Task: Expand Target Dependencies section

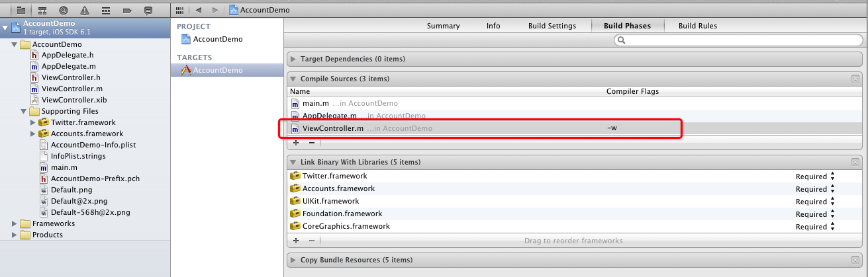Action: click(x=293, y=59)
